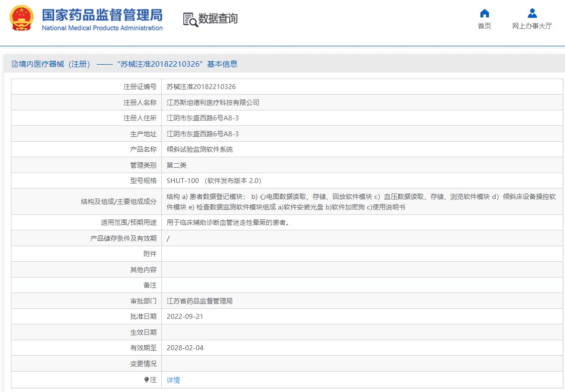This screenshot has width=565, height=392.
Task: Click the 产品名称 row label
Action: 143,149
